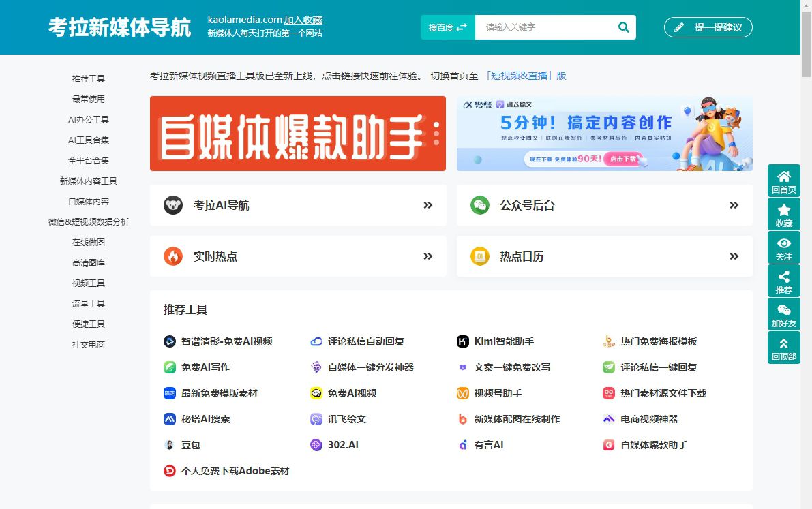Image resolution: width=812 pixels, height=509 pixels.
Task: Click the koala icon beside 考拉AI导航
Action: 173,205
